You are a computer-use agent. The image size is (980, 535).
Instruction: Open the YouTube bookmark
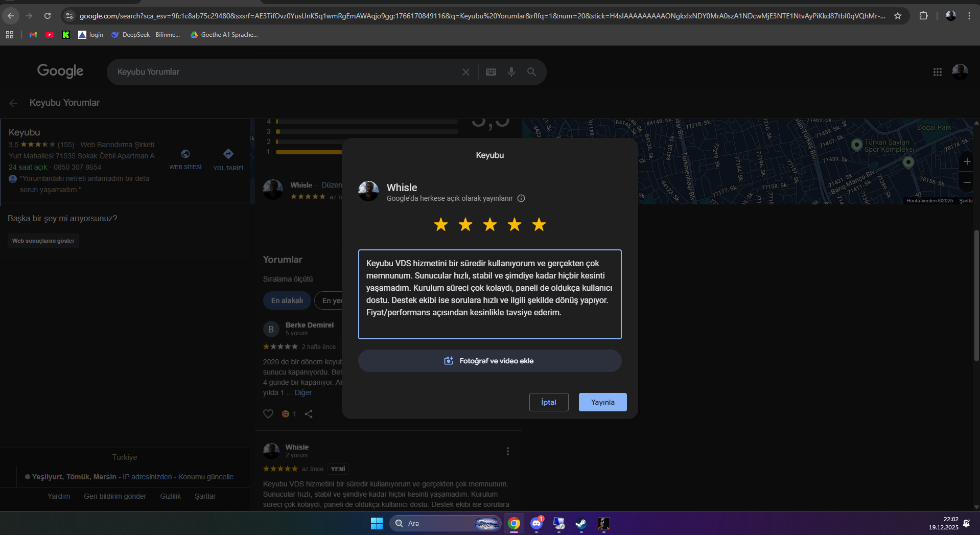tap(50, 35)
